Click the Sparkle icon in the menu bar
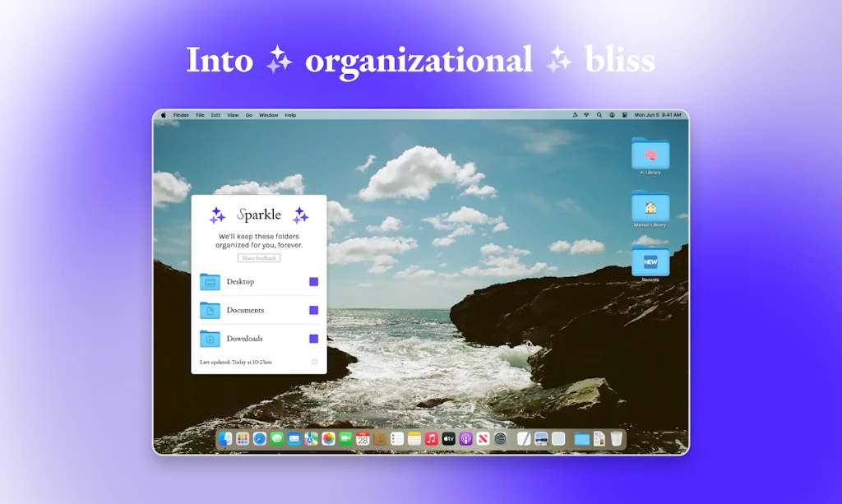 point(574,115)
